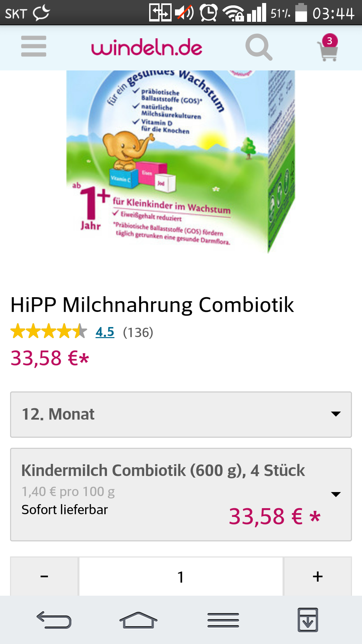Click the arrow on the 12. Monat selector
Image resolution: width=362 pixels, height=644 pixels.
coord(336,414)
